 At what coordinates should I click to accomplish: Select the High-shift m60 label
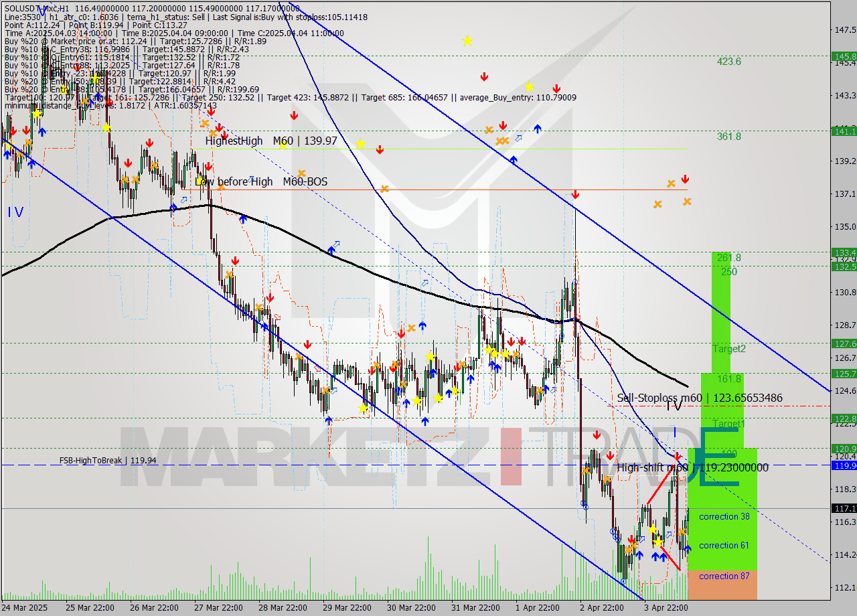point(692,468)
